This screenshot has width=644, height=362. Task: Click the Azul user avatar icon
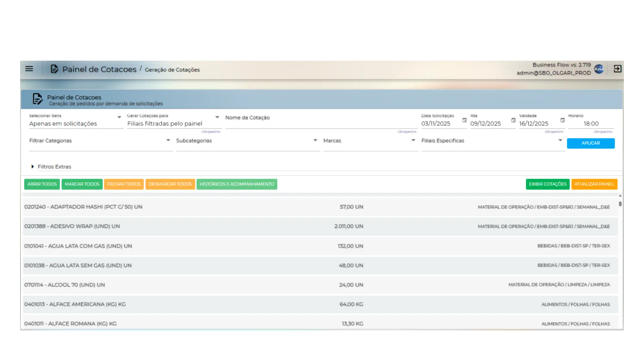click(599, 69)
